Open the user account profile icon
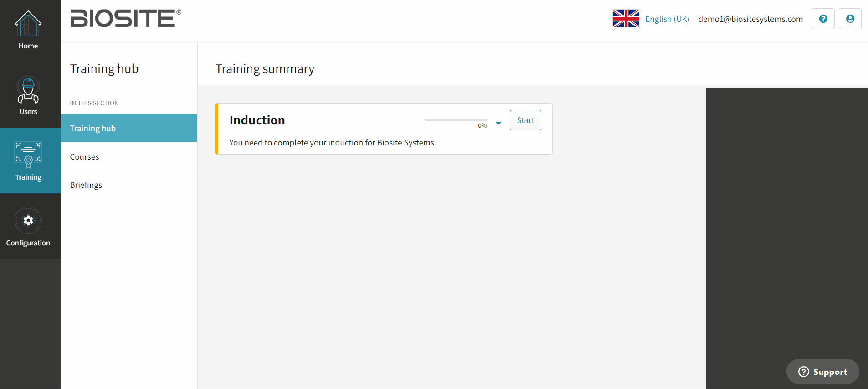The width and height of the screenshot is (868, 389). tap(850, 19)
